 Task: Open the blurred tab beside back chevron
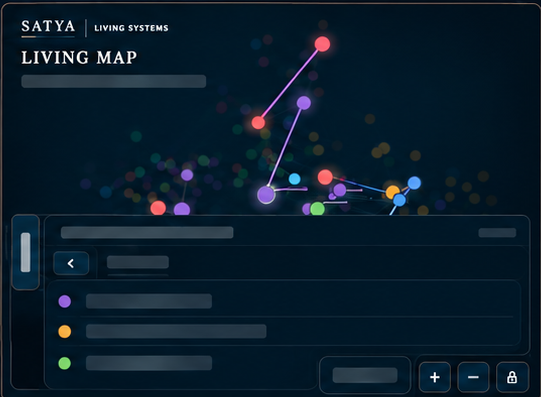click(138, 262)
